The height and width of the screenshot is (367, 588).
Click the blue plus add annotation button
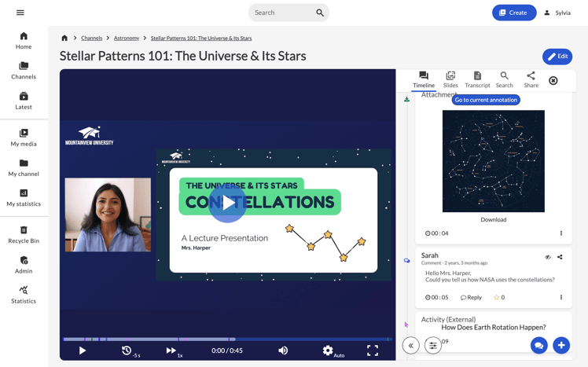pyautogui.click(x=560, y=345)
